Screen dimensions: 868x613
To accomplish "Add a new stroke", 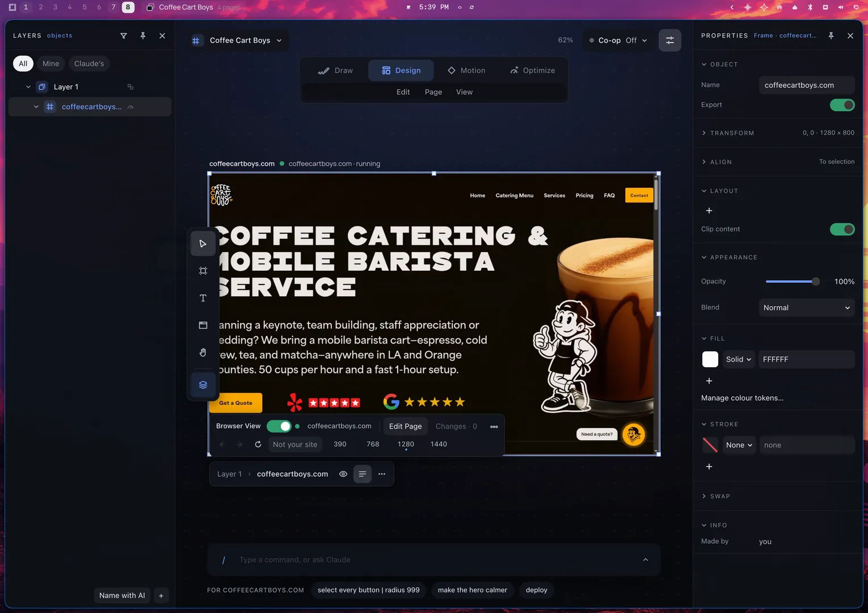I will tap(709, 467).
